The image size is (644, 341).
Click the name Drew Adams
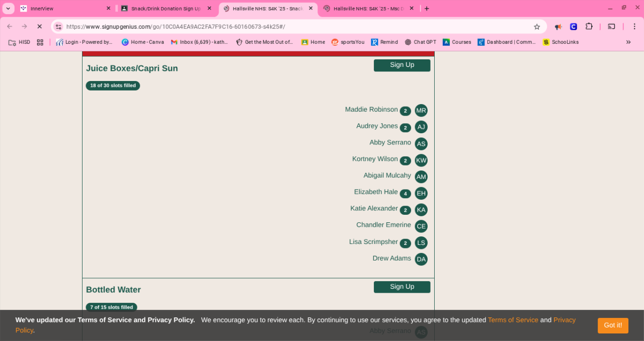[x=391, y=258]
